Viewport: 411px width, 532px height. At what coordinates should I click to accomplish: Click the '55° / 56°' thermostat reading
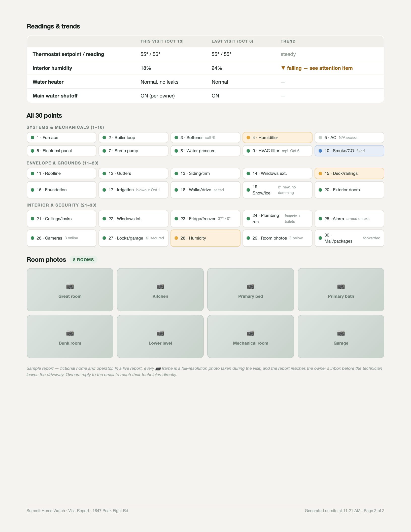tap(150, 54)
